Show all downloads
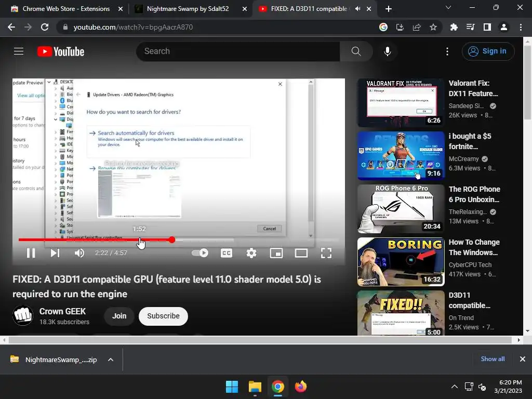The height and width of the screenshot is (399, 532). (493, 359)
